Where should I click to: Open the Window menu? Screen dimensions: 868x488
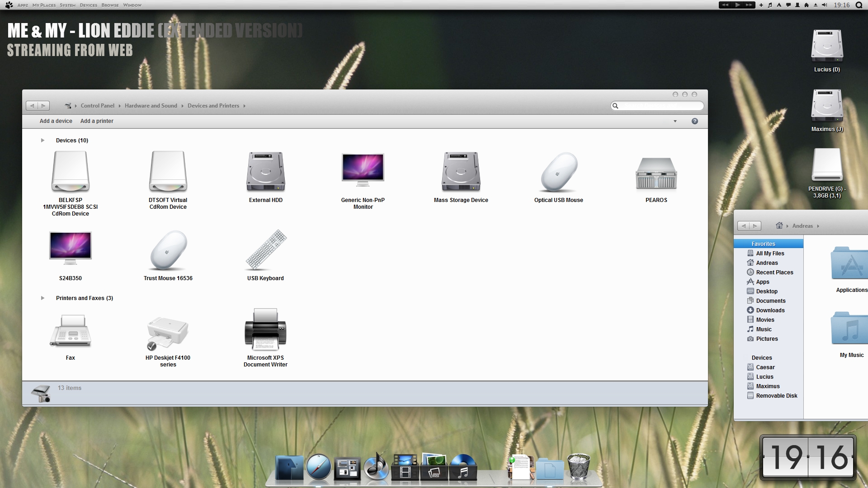point(132,5)
